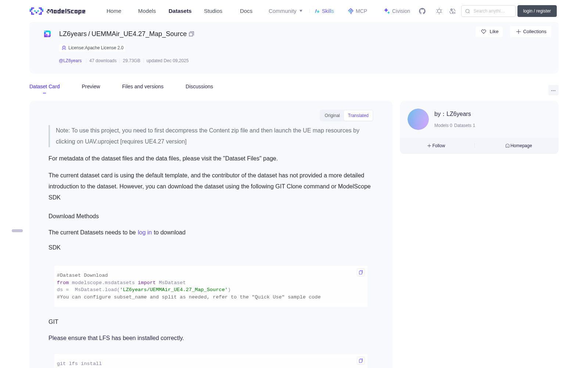
Task: Focus the search input field
Action: [488, 11]
